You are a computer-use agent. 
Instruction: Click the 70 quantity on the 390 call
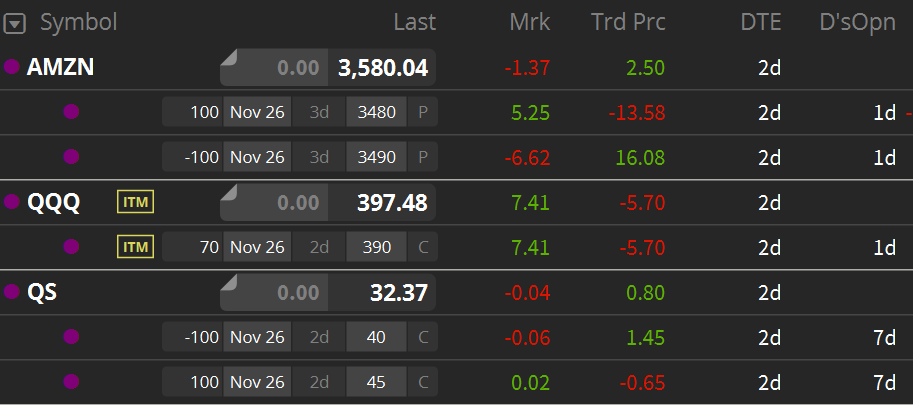tap(192, 247)
